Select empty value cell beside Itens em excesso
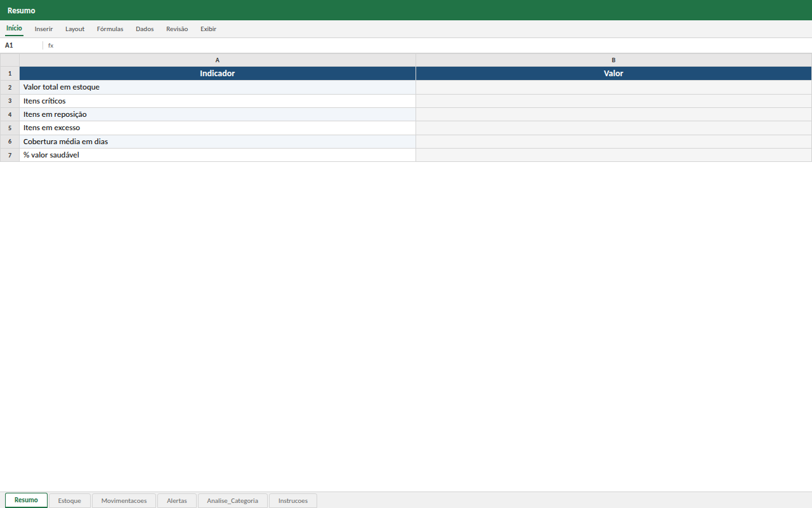The width and height of the screenshot is (812, 508). click(x=613, y=128)
